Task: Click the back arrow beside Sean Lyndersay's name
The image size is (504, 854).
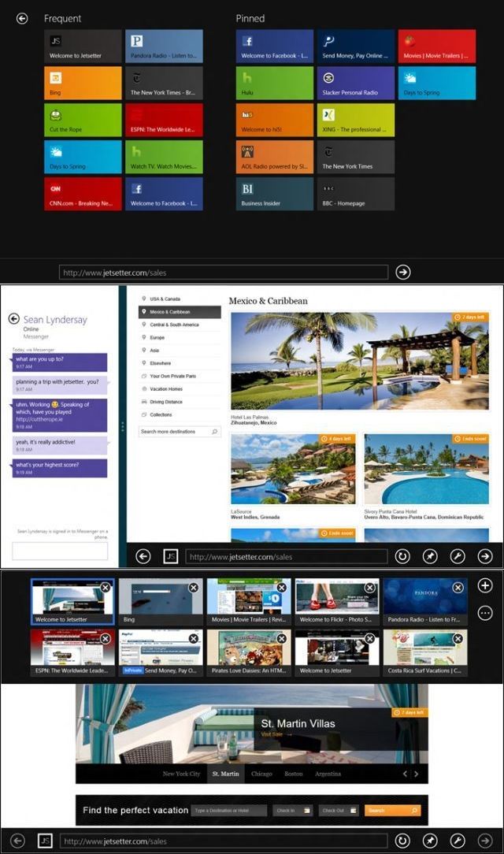Action: [x=13, y=319]
